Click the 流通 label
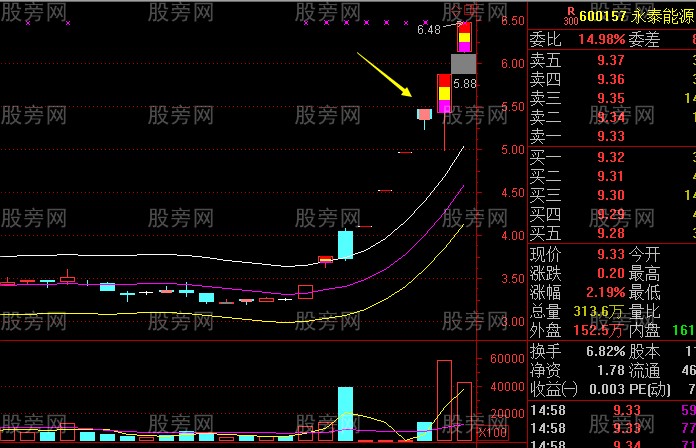The width and height of the screenshot is (696, 448). [x=644, y=370]
